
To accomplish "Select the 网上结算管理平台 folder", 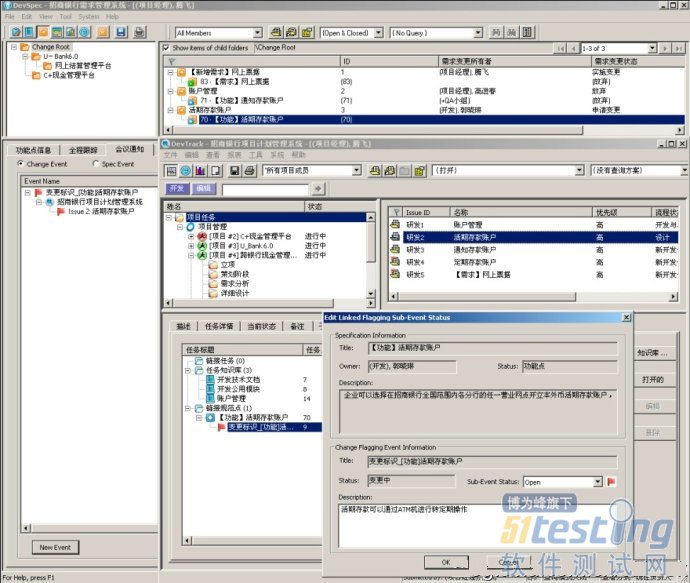I will click(x=83, y=66).
